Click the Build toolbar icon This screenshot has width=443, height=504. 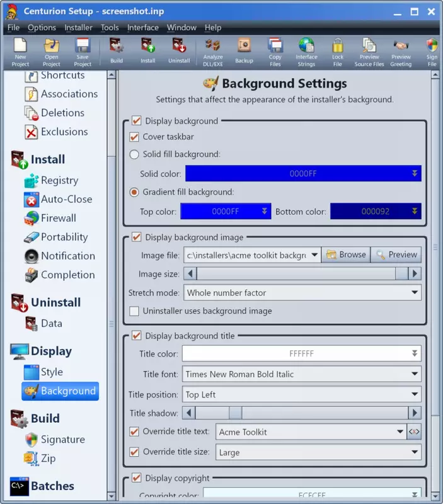(x=117, y=51)
